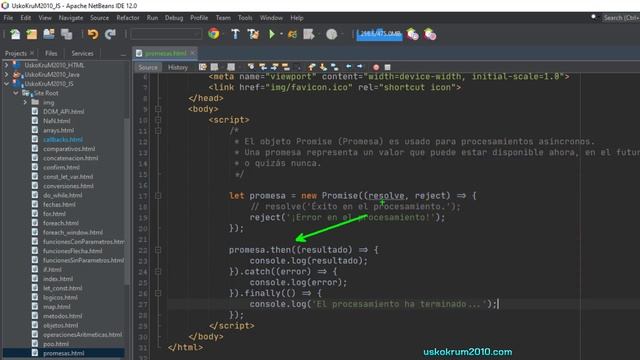Click the Previous Bookmark editor icon
This screenshot has height=360, width=640.
tap(312, 67)
